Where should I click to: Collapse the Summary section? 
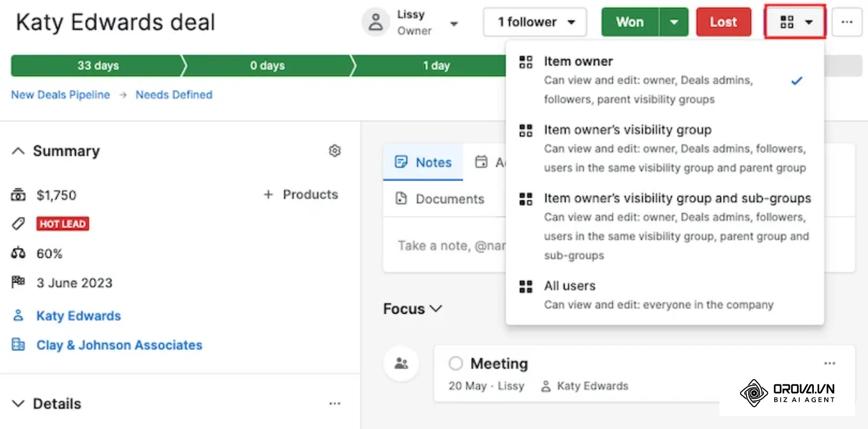coord(18,151)
